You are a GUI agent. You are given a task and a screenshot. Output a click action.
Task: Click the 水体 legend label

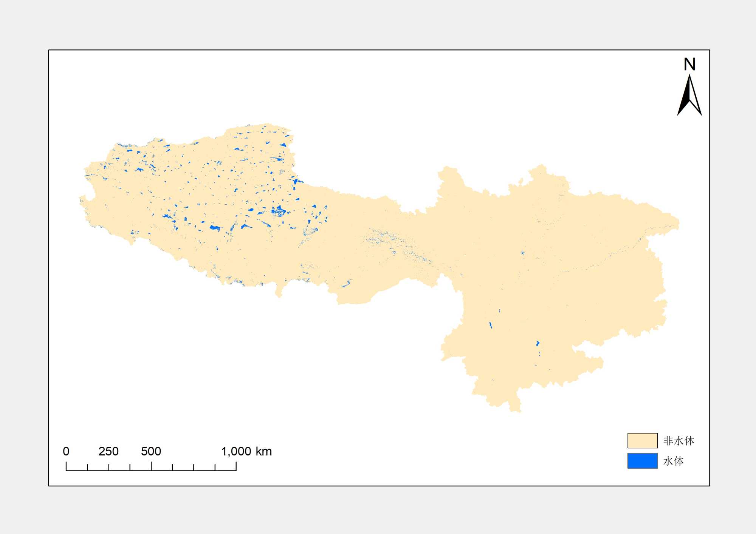(673, 461)
